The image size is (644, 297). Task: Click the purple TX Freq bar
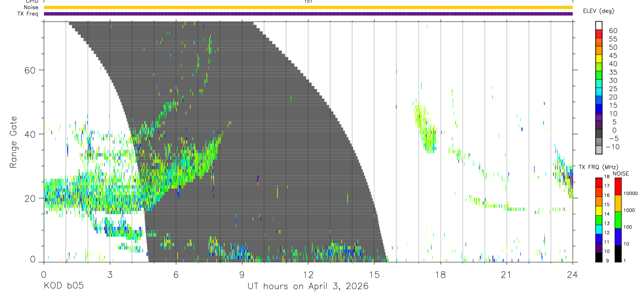click(x=308, y=14)
